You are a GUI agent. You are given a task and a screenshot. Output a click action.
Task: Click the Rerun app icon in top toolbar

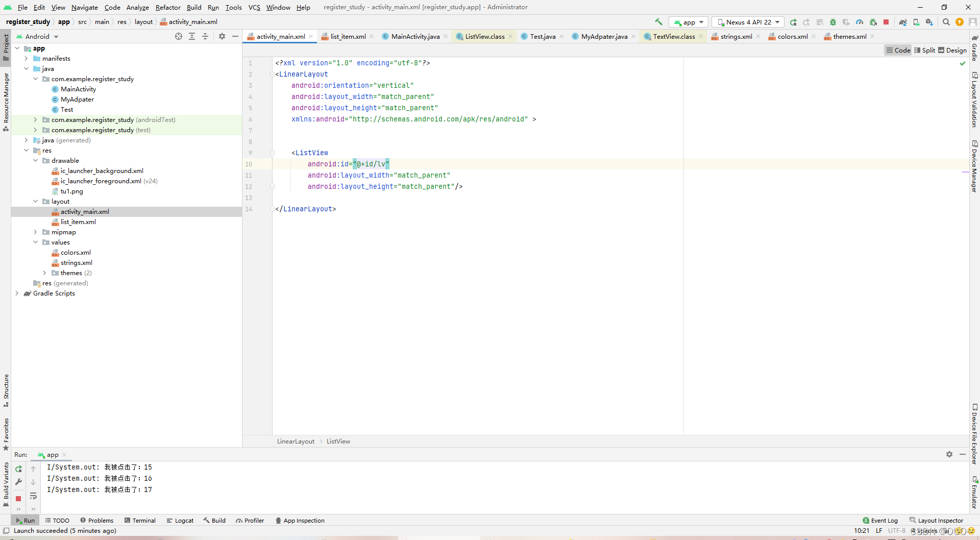pos(793,22)
